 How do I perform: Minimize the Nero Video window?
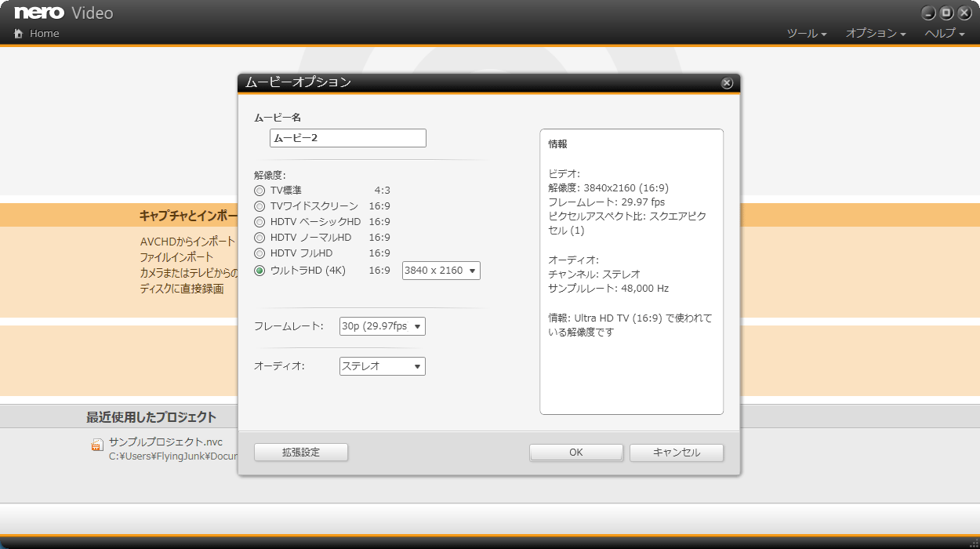pyautogui.click(x=928, y=13)
